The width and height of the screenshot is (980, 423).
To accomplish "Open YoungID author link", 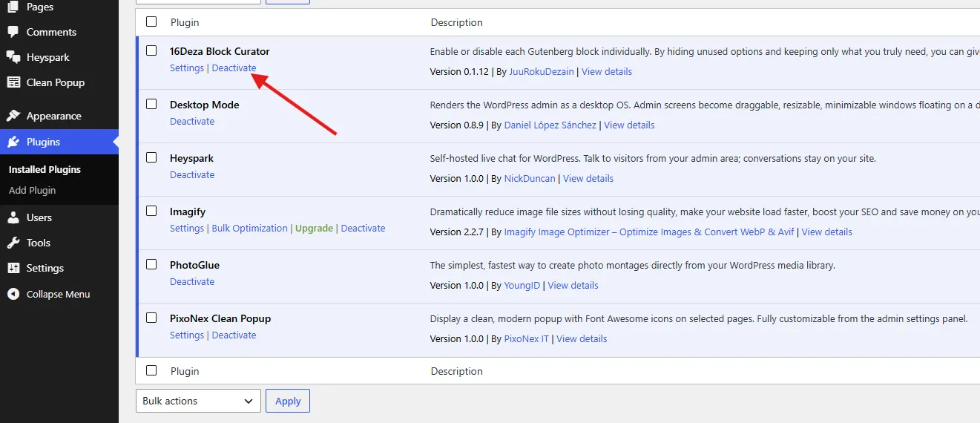I will click(522, 285).
